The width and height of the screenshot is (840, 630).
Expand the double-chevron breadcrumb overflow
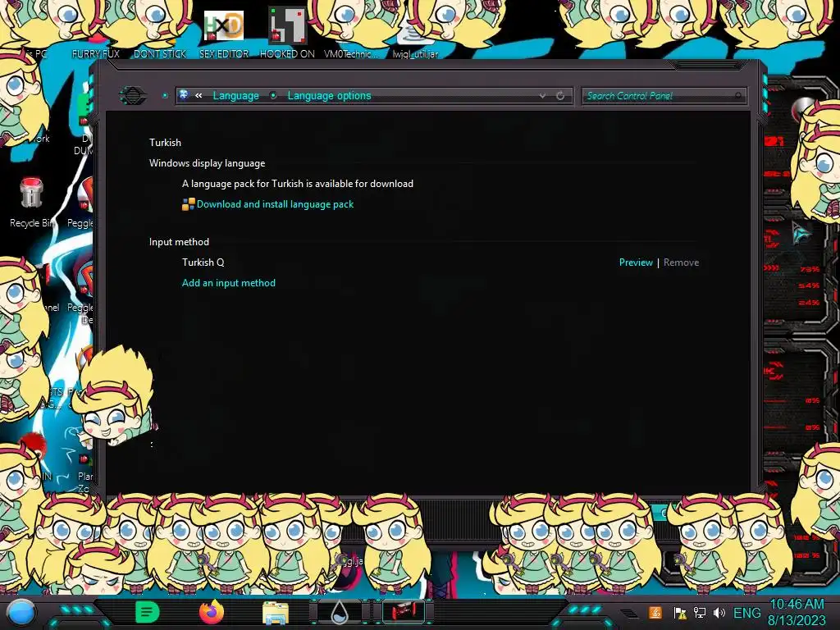[x=199, y=95]
